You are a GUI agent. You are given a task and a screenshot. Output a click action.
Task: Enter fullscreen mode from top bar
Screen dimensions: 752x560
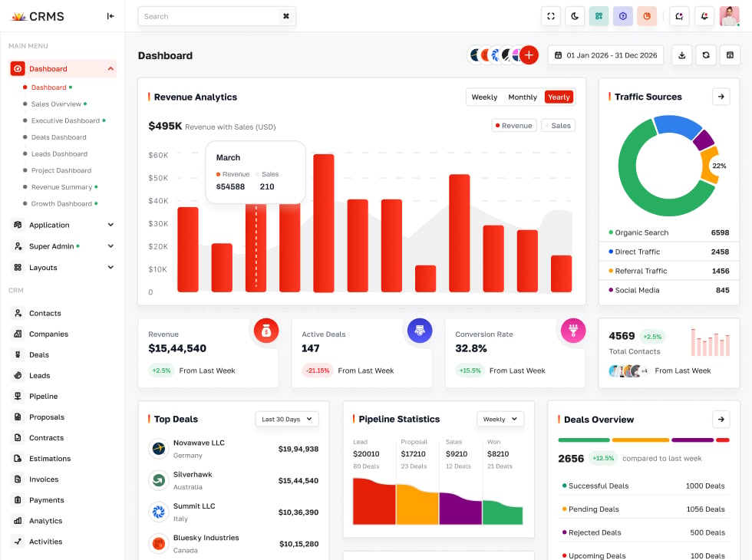click(551, 16)
